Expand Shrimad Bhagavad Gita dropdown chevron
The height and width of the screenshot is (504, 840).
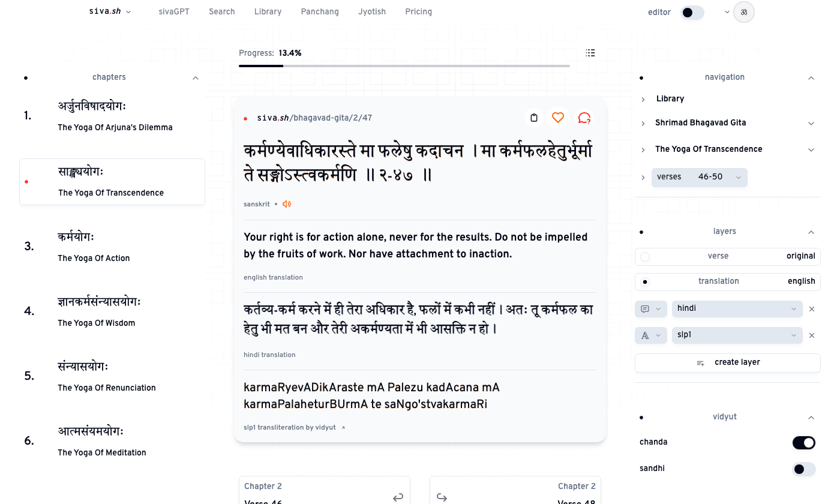point(811,123)
